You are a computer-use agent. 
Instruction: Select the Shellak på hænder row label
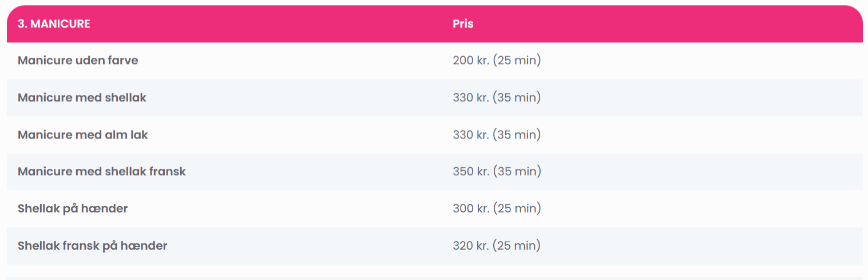pyautogui.click(x=73, y=208)
